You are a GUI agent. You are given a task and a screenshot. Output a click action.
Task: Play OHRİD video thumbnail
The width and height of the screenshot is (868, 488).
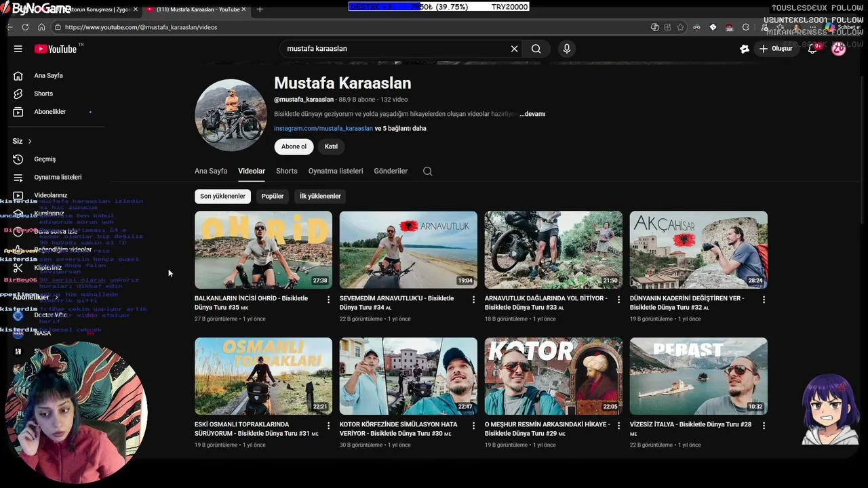point(263,250)
